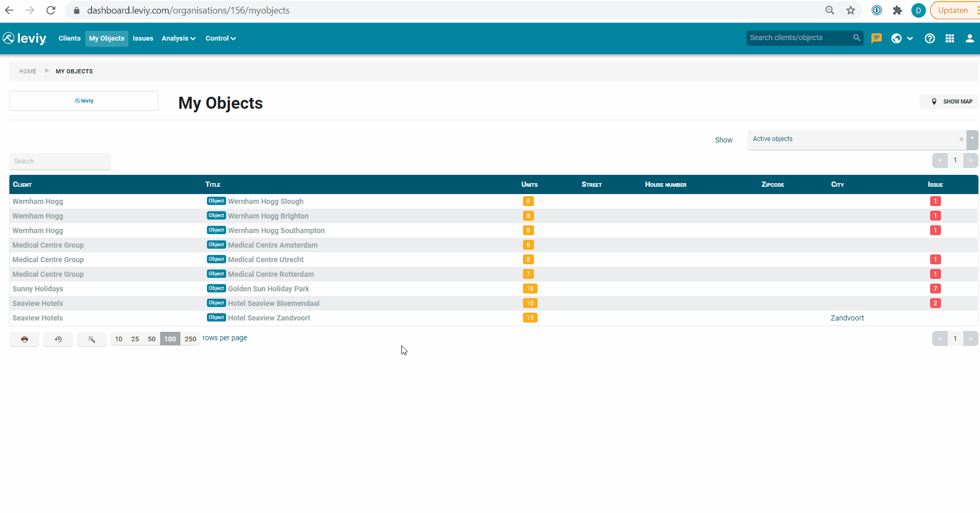Click the lock icon in the address bar
The image size is (980, 513).
click(x=77, y=10)
